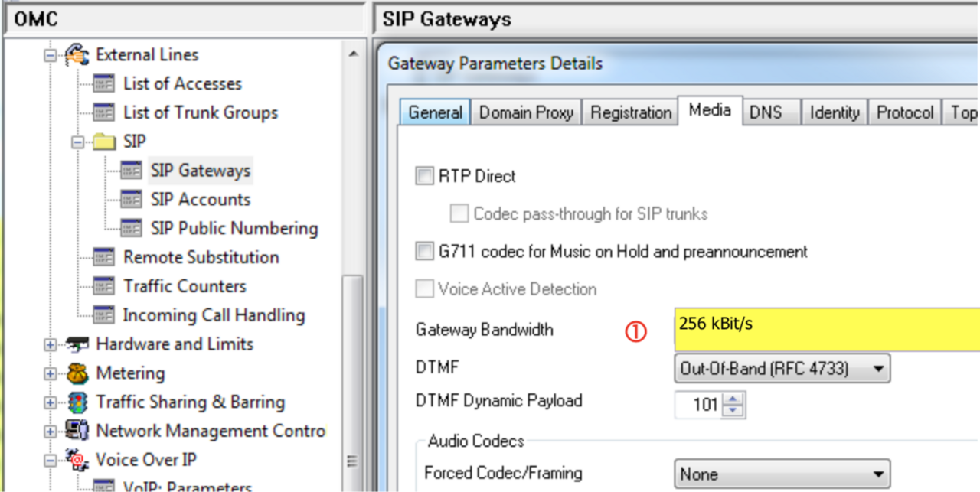Increase the DTMF Dynamic Payload value

(x=733, y=399)
